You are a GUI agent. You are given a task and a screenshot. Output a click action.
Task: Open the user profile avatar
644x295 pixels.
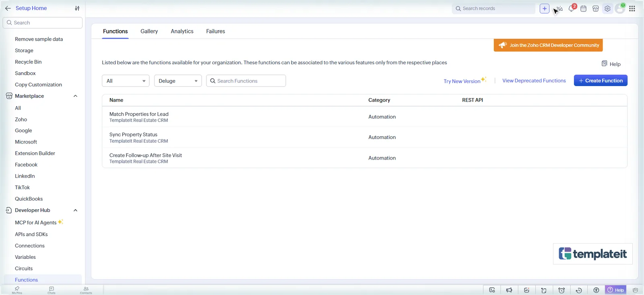coord(620,8)
